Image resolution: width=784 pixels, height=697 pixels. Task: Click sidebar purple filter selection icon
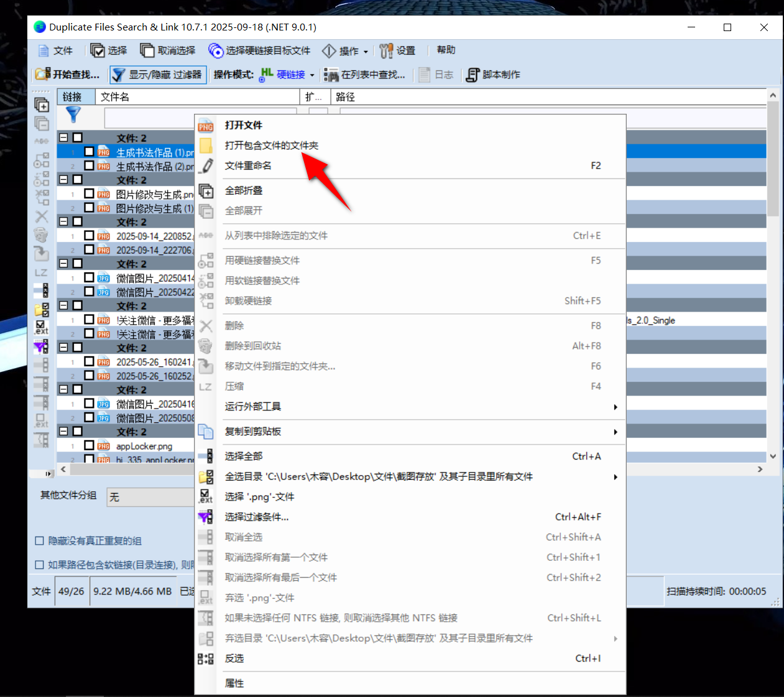tap(41, 346)
